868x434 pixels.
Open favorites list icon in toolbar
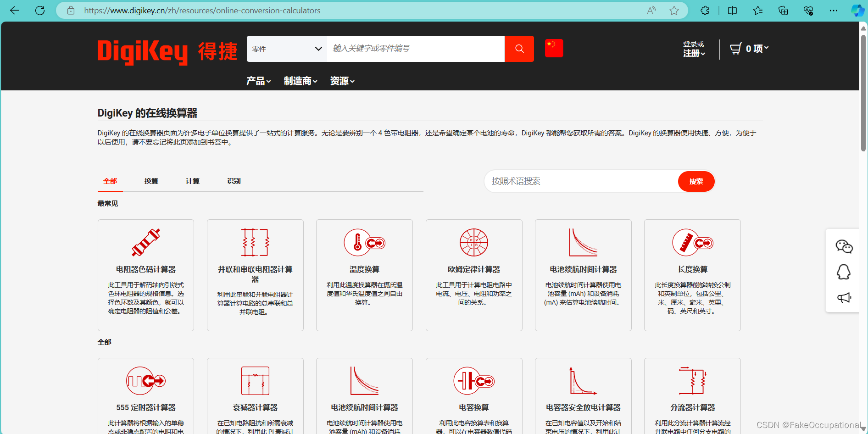(x=758, y=11)
